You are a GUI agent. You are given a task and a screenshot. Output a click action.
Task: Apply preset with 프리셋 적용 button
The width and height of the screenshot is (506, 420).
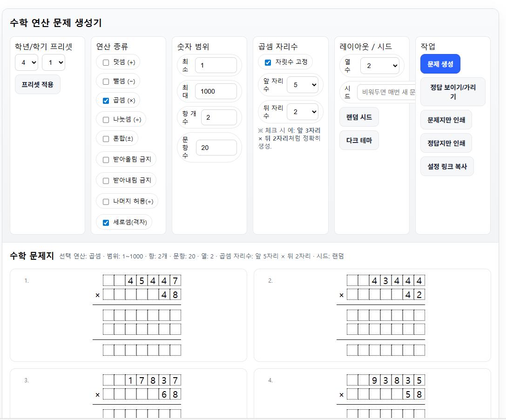tap(37, 85)
